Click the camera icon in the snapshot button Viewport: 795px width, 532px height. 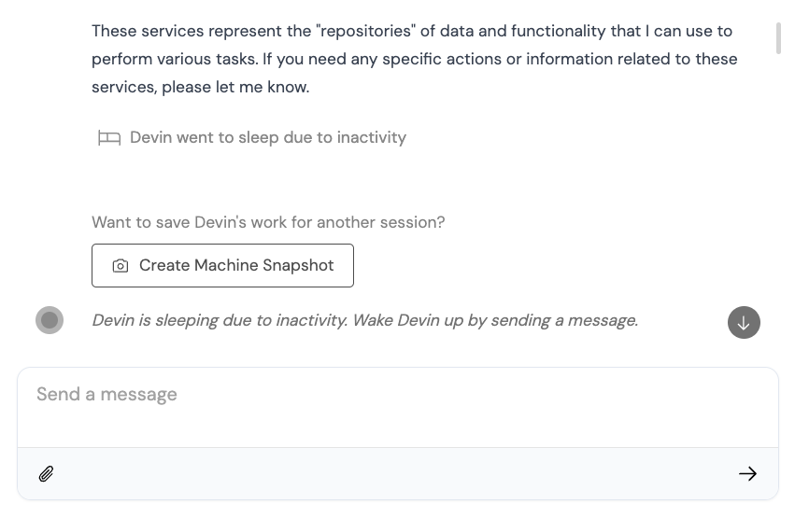pos(121,265)
